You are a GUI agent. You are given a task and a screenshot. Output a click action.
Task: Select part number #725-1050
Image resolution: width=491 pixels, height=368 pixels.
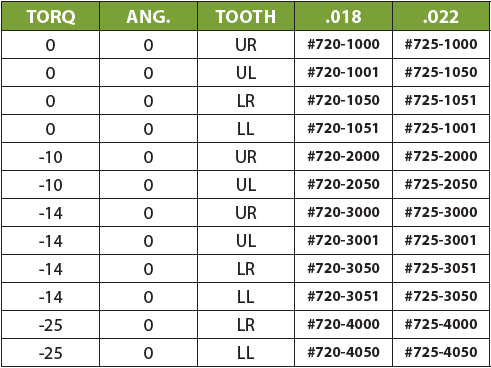click(441, 72)
